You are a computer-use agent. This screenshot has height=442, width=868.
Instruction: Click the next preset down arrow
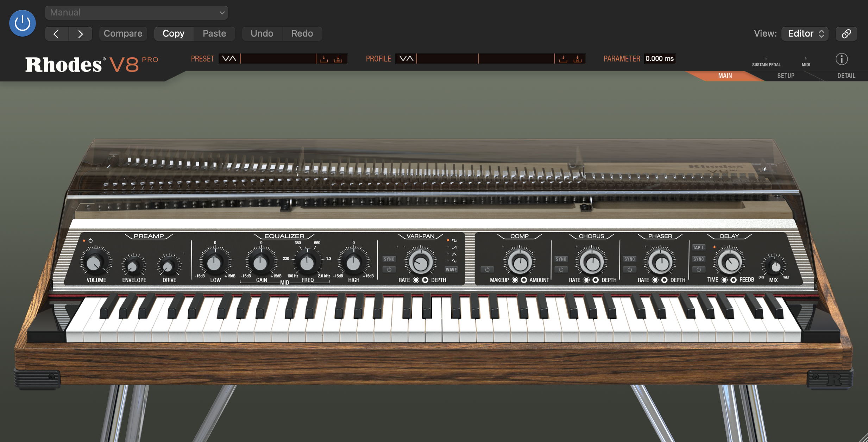[x=226, y=59]
